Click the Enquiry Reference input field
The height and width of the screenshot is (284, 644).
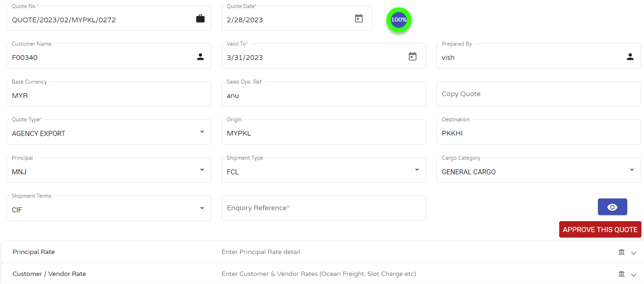pyautogui.click(x=324, y=208)
